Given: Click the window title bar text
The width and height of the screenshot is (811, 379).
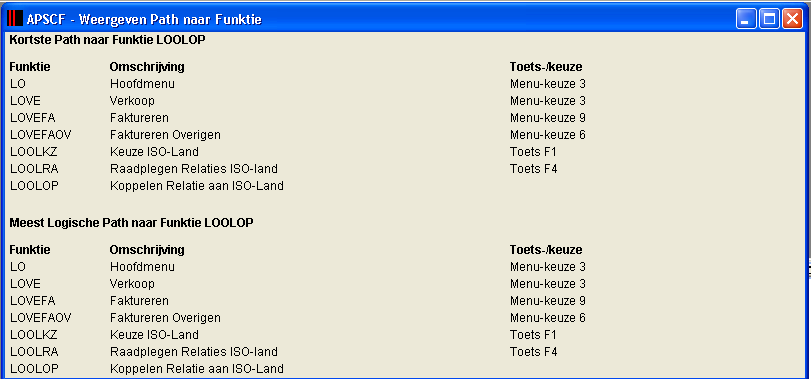Looking at the screenshot, I should tap(144, 20).
